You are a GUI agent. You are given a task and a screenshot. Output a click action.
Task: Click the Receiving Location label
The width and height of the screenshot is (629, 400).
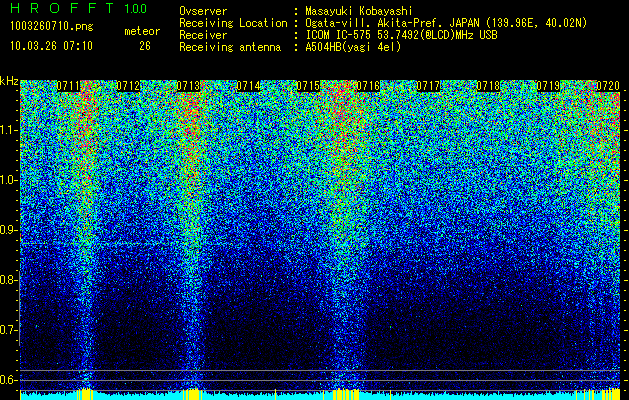coord(233,23)
